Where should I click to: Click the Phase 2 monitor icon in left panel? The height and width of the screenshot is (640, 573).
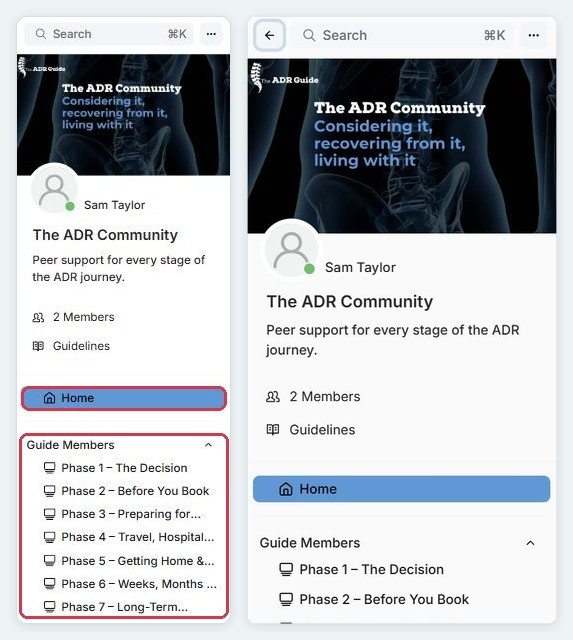[49, 491]
